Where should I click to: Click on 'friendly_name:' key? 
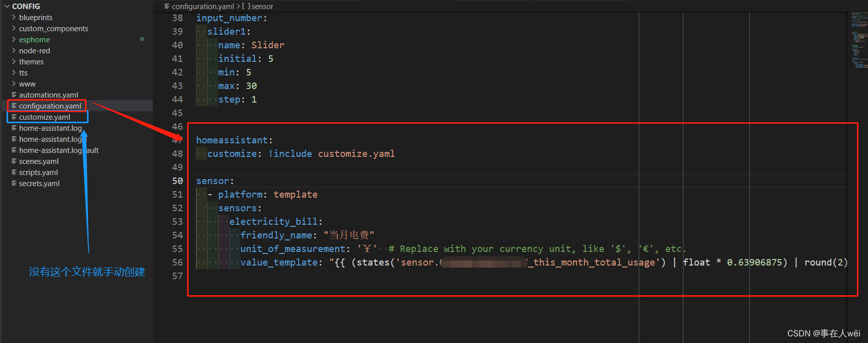[279, 235]
